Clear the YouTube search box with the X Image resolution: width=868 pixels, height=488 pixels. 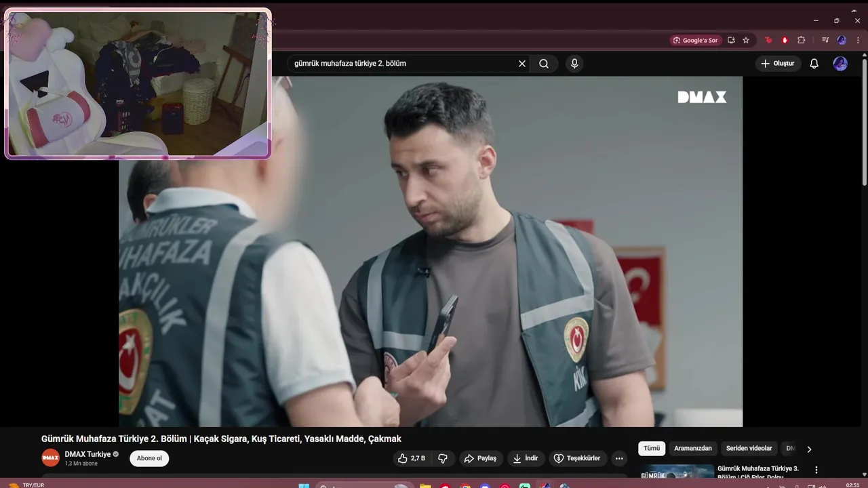[x=522, y=64]
